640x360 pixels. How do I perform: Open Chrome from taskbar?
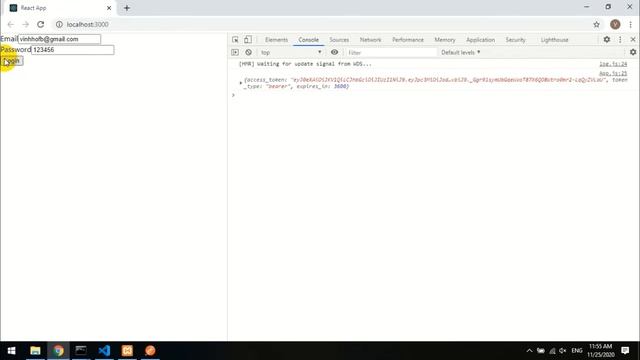[58, 351]
